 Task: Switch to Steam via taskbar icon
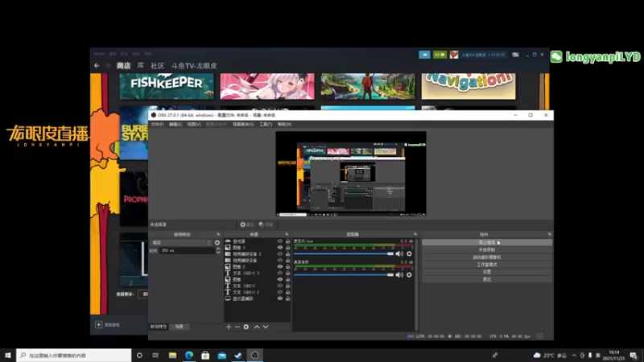[238, 355]
